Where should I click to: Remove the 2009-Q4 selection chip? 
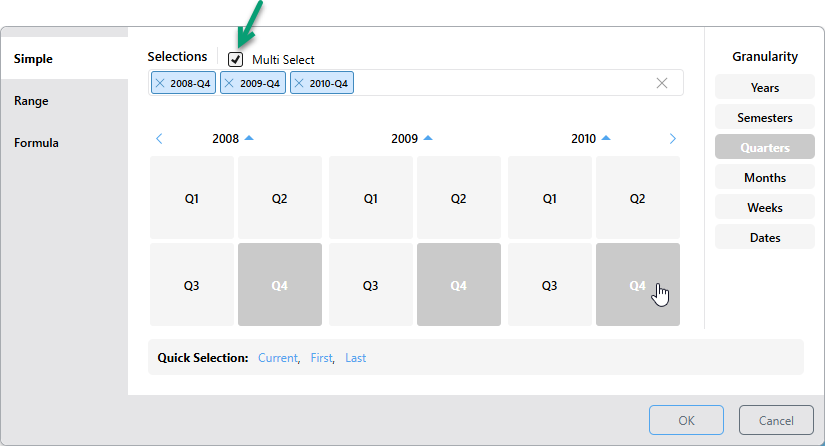[230, 83]
